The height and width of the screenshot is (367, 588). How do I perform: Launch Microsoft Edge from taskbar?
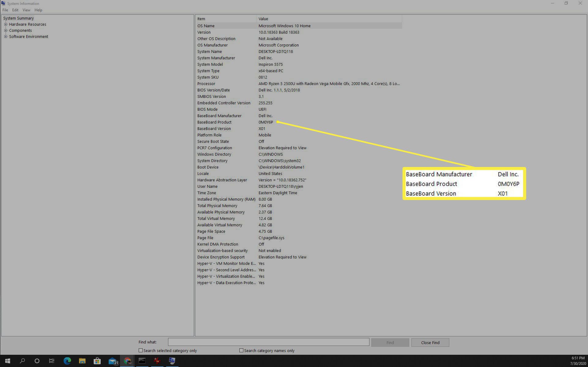(67, 361)
